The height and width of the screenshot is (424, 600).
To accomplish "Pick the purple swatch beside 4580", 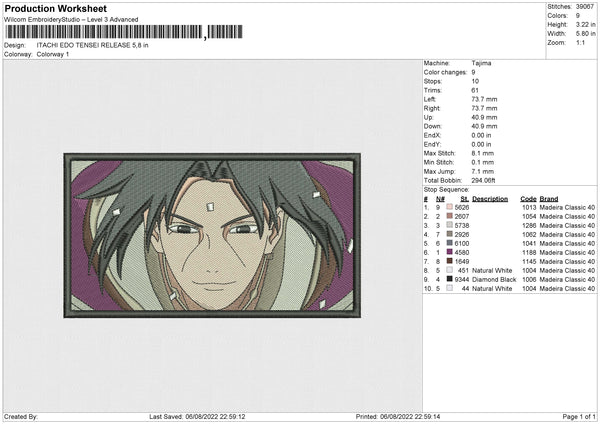I will [450, 252].
